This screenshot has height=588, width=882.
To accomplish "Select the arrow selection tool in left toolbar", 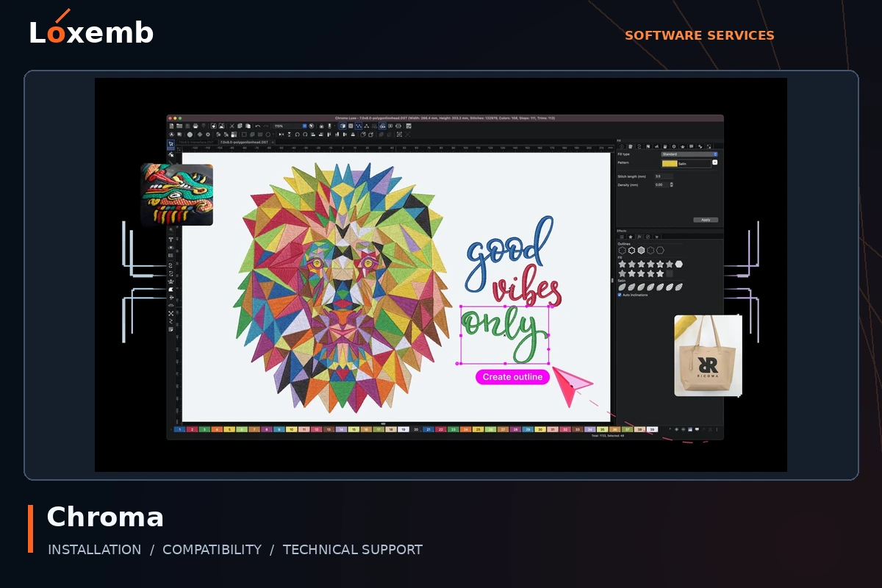I will (x=171, y=144).
